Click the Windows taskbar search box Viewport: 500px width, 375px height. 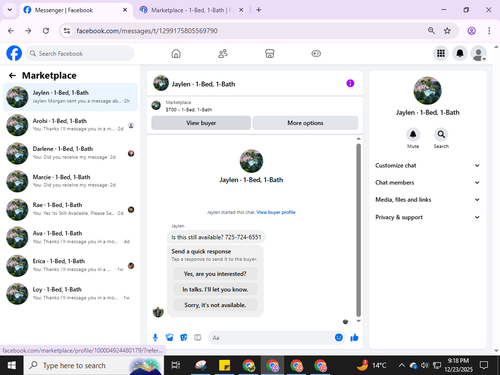point(94,365)
